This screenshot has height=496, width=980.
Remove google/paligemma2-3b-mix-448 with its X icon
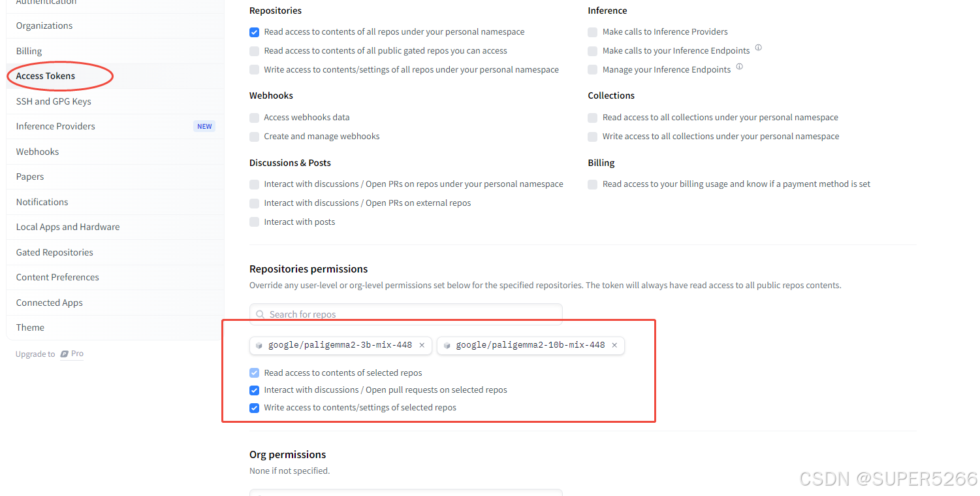click(421, 345)
